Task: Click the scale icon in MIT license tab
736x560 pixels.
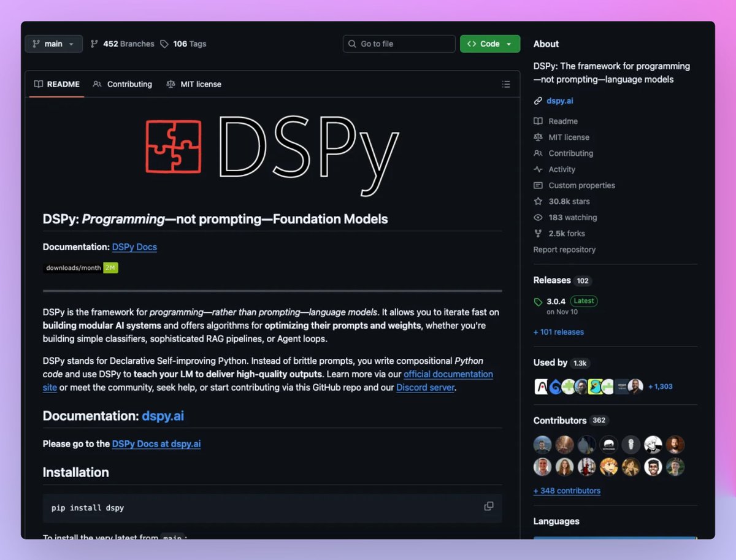Action: tap(171, 84)
